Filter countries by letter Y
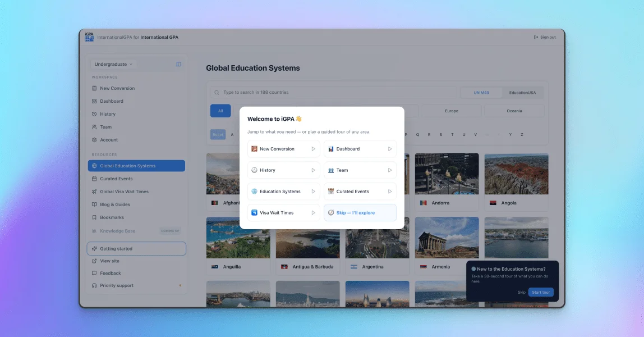The height and width of the screenshot is (337, 644). tap(510, 134)
